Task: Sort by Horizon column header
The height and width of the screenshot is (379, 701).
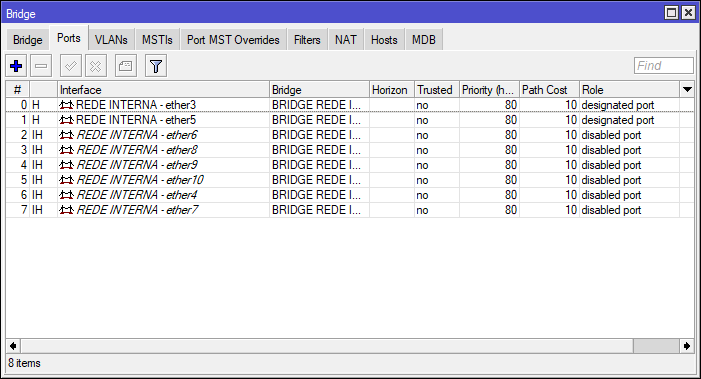Action: tap(392, 90)
